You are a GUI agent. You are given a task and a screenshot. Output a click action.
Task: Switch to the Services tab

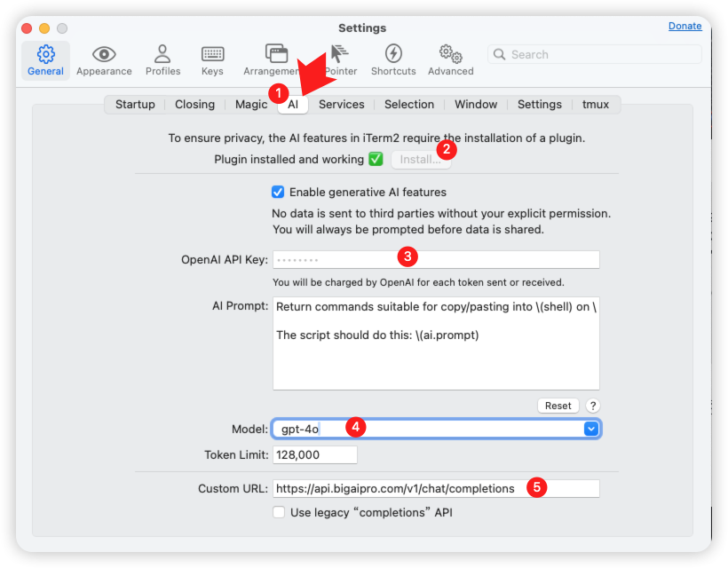[341, 105]
